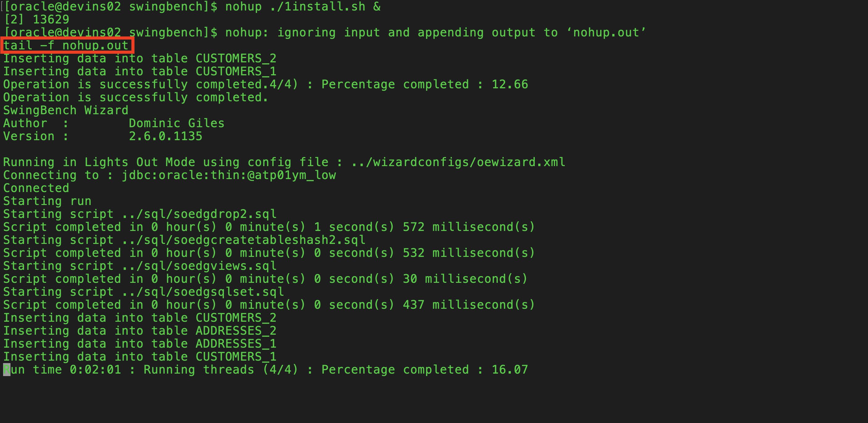
Task: Click the soedgsqlset.sql script path
Action: coord(203,292)
